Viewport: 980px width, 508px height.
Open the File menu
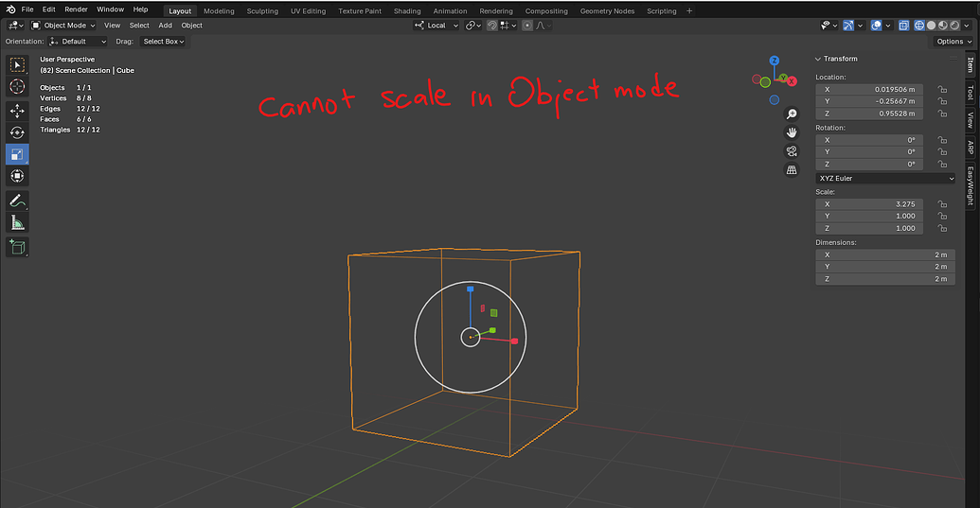pos(27,9)
